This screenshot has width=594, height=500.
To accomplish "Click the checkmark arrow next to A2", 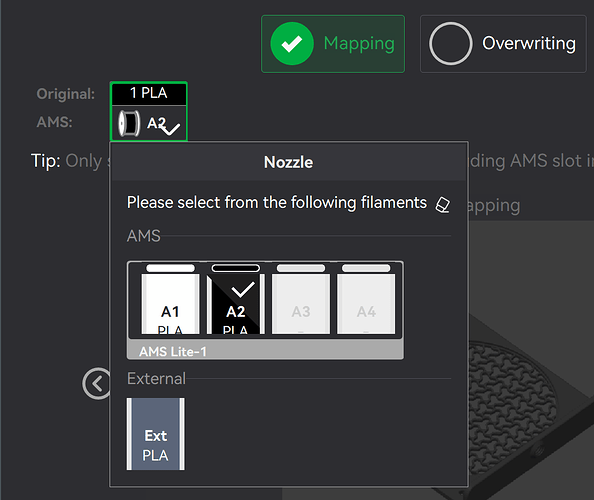I will point(171,129).
